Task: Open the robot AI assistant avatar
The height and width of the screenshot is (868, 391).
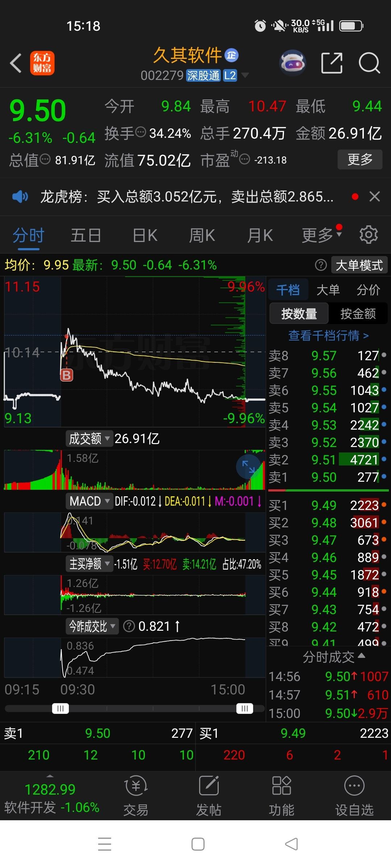Action: pos(293,63)
